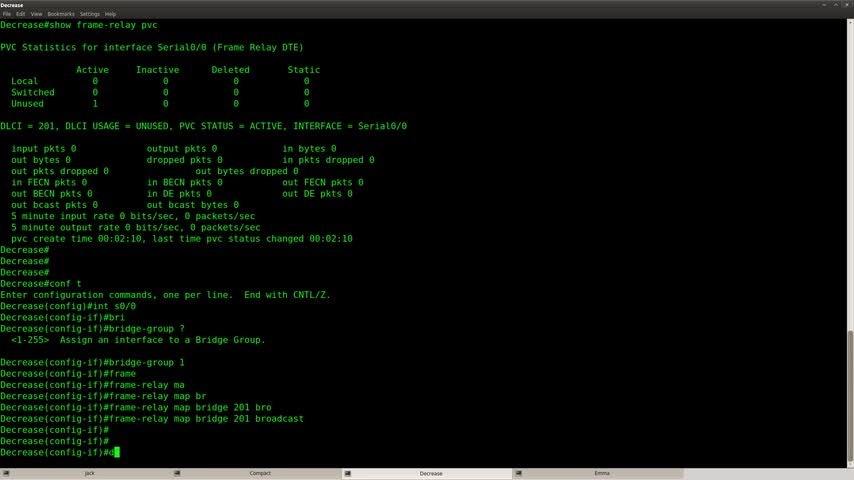This screenshot has width=854, height=480.
Task: Click the vertical scrollbar thumb
Action: click(850, 396)
